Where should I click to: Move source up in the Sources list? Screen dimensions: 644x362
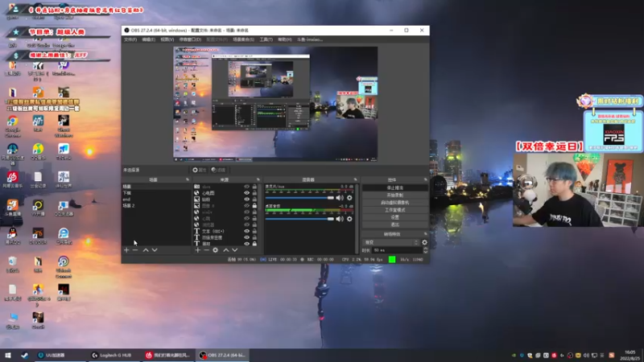pos(226,250)
